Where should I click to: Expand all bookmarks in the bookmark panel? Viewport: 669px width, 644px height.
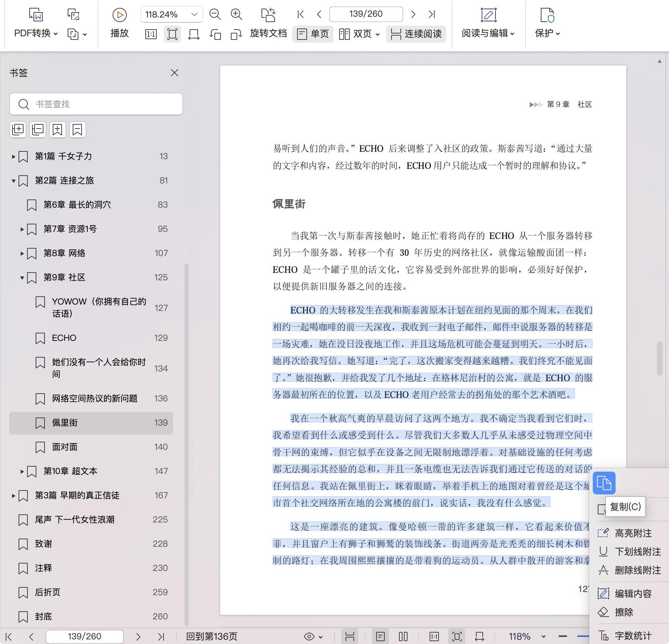18,129
